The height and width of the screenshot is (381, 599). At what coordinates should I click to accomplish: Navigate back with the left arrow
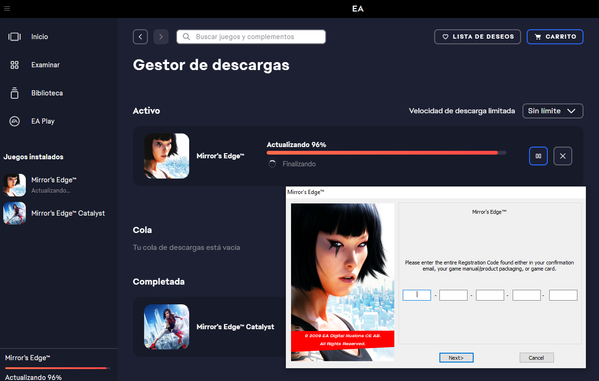click(140, 37)
